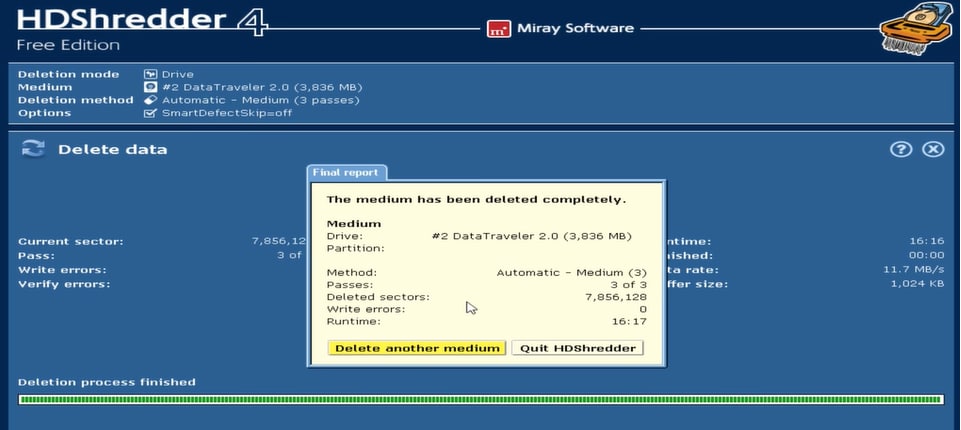Click the Delete data refresh arrows icon
Screen dimensions: 961x430
[x=33, y=149]
